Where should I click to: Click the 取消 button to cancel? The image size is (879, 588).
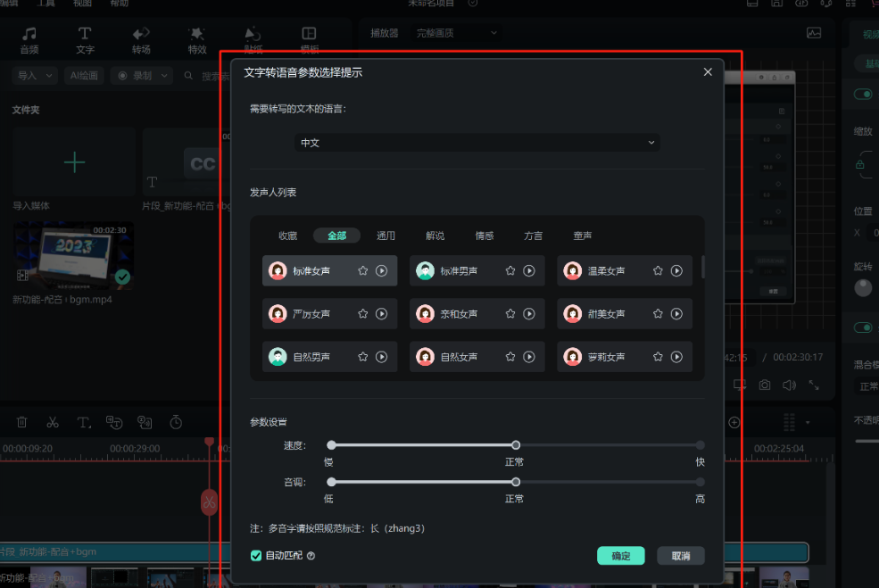pos(681,556)
